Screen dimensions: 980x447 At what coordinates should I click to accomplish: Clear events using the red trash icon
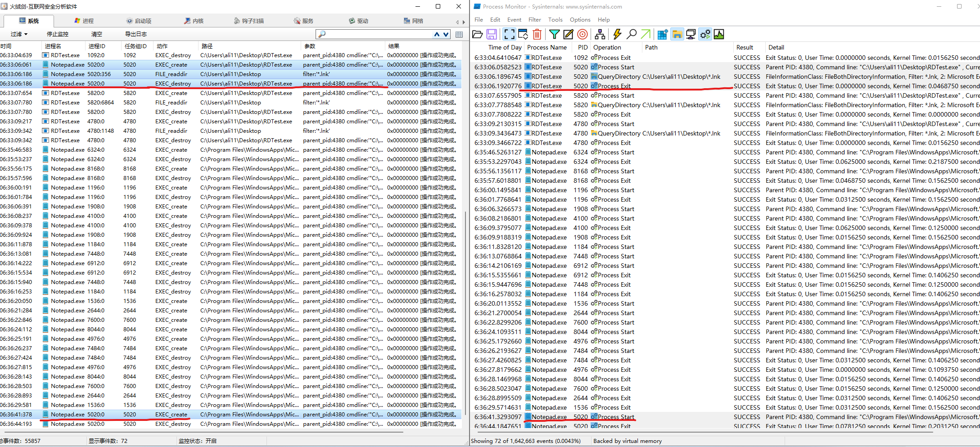537,34
